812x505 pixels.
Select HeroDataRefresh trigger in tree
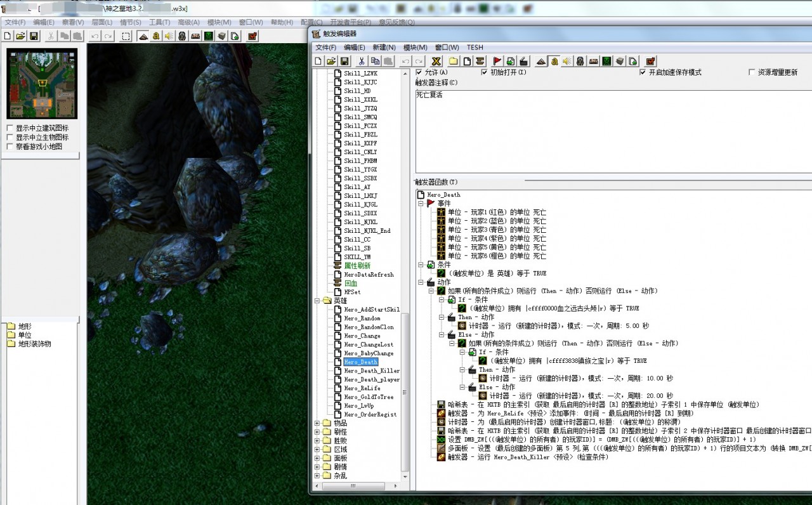coord(369,275)
